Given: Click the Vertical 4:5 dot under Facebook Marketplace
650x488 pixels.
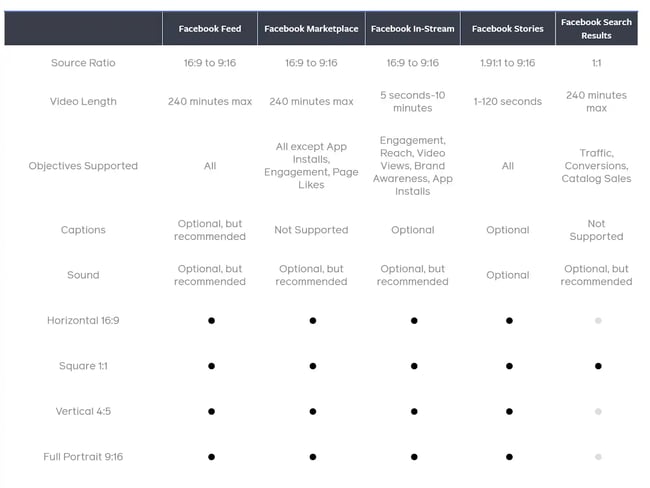Looking at the screenshot, I should 313,411.
